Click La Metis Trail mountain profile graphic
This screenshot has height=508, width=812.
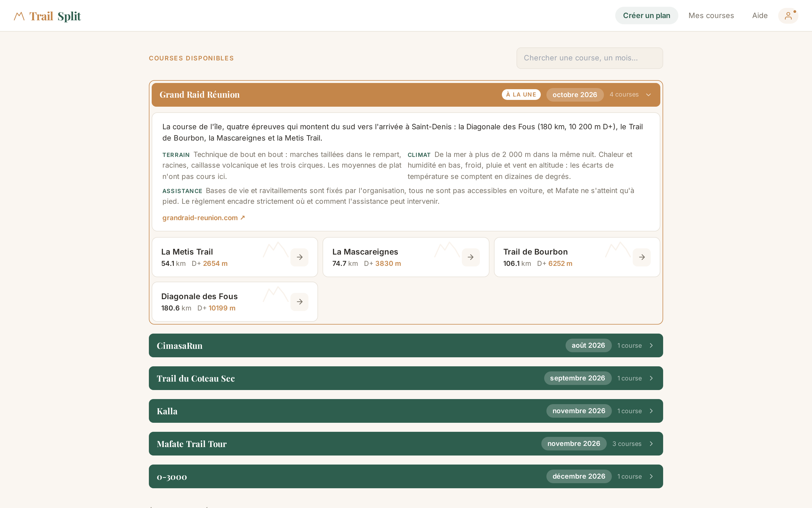275,250
